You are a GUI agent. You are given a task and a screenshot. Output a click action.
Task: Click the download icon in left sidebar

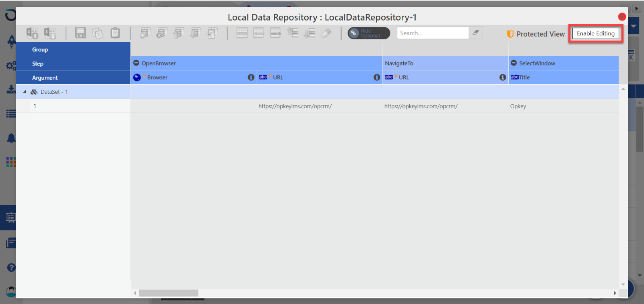[11, 89]
